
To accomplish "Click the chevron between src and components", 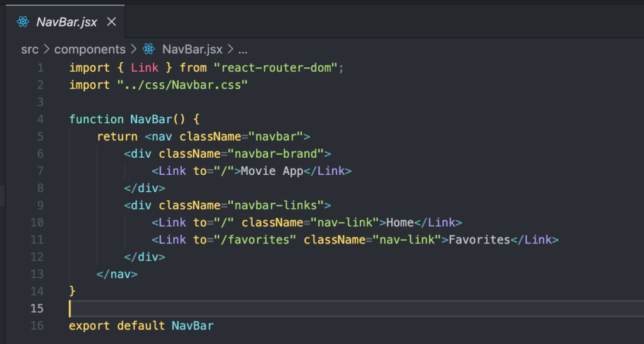I will point(47,49).
